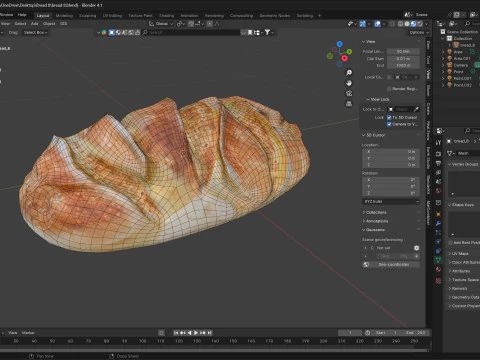Open the Modifiers wrench properties tab
This screenshot has width=480, height=360.
[x=438, y=224]
